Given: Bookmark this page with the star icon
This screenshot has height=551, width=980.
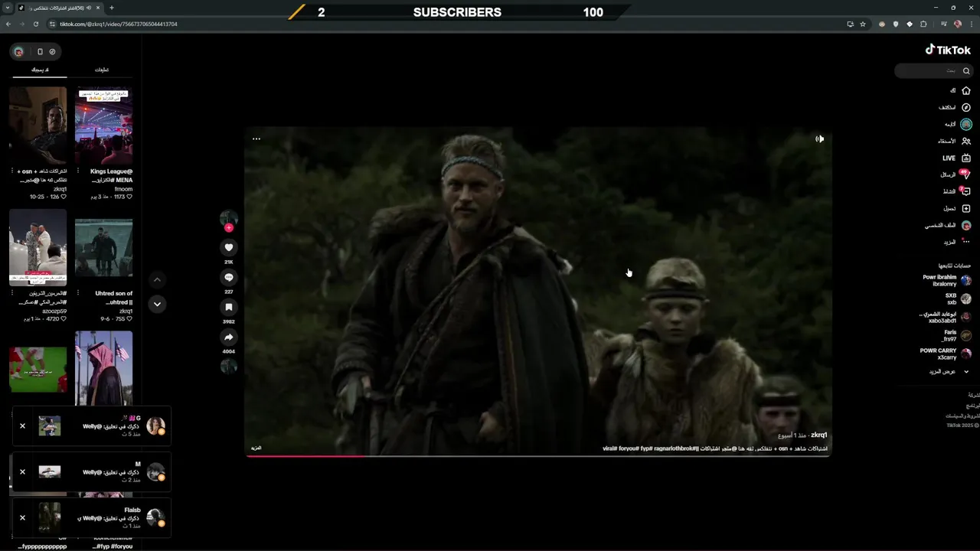Looking at the screenshot, I should click(x=863, y=24).
